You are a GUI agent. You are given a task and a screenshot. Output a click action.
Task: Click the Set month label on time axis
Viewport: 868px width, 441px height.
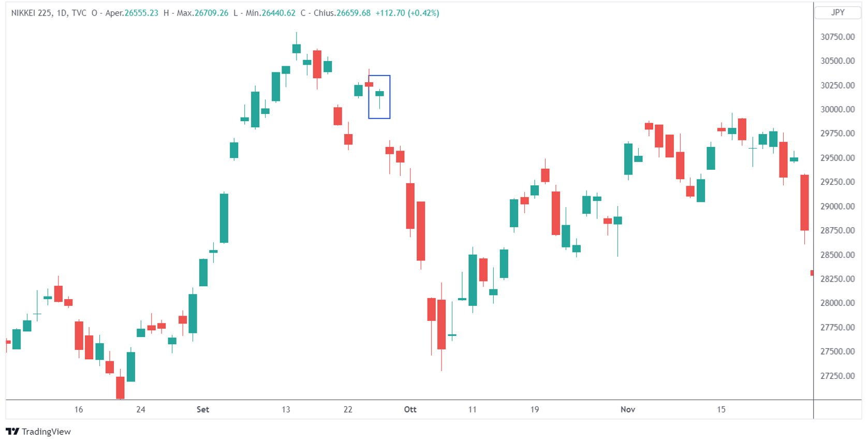[203, 409]
